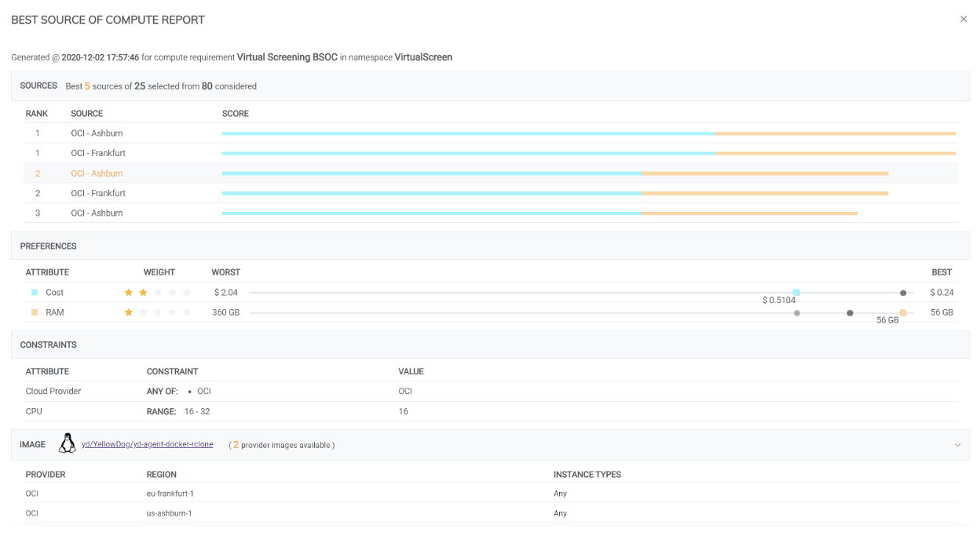Click the SCORE column header
This screenshot has height=543, width=980.
[x=236, y=114]
